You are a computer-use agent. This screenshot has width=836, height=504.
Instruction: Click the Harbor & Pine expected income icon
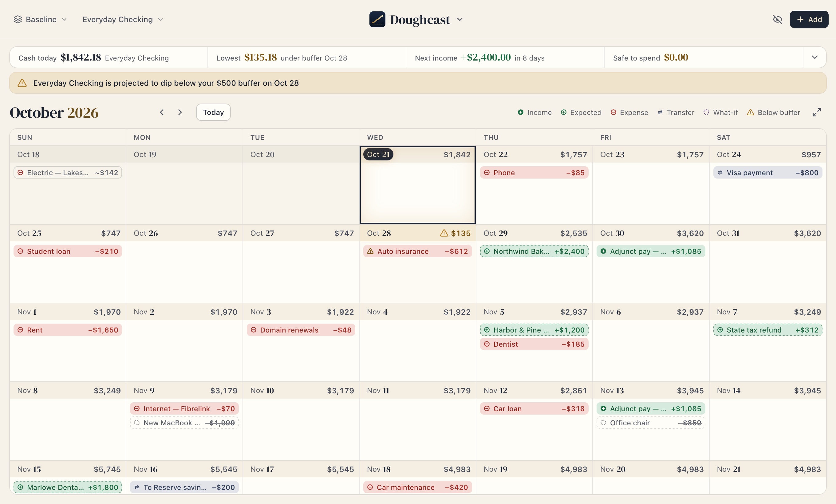click(x=487, y=330)
